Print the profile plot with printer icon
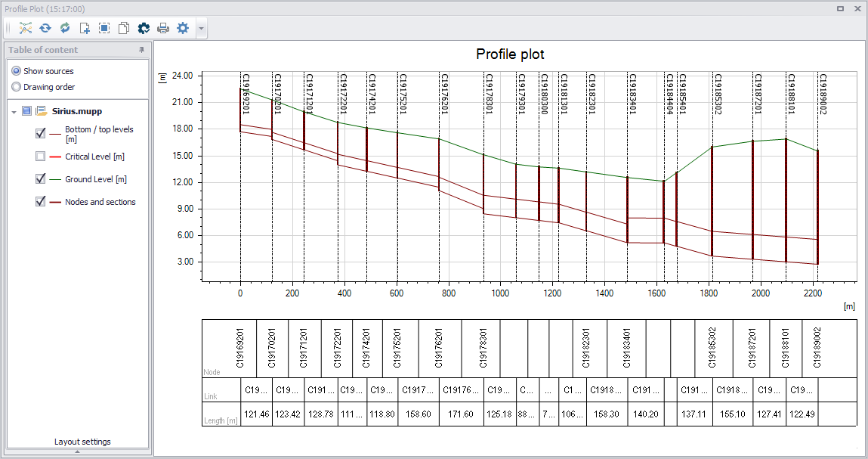868x459 pixels. click(x=162, y=28)
